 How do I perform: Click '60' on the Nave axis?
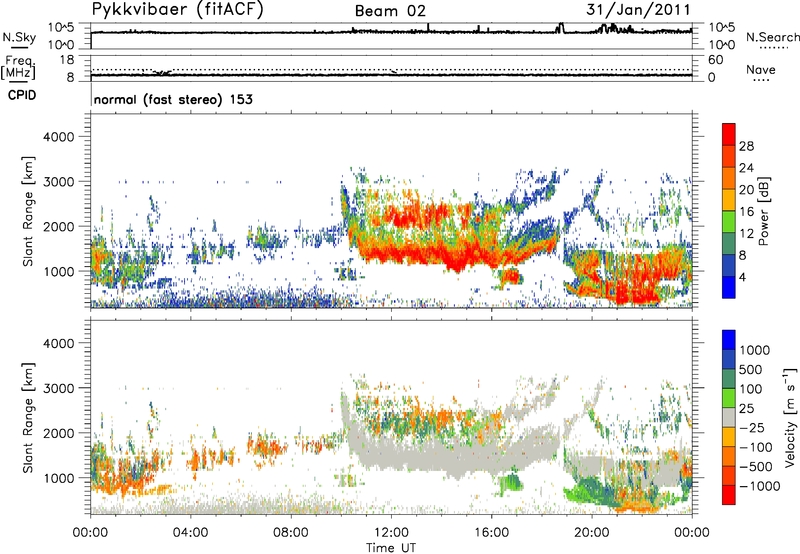[x=716, y=60]
